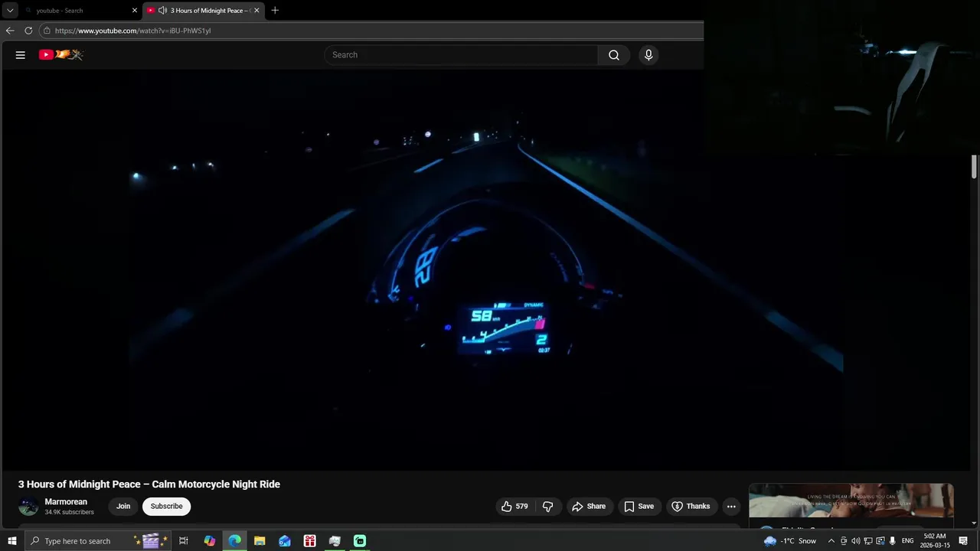Click the taskbar 'Type here to search' box
This screenshot has width=980, height=551.
tap(99, 541)
